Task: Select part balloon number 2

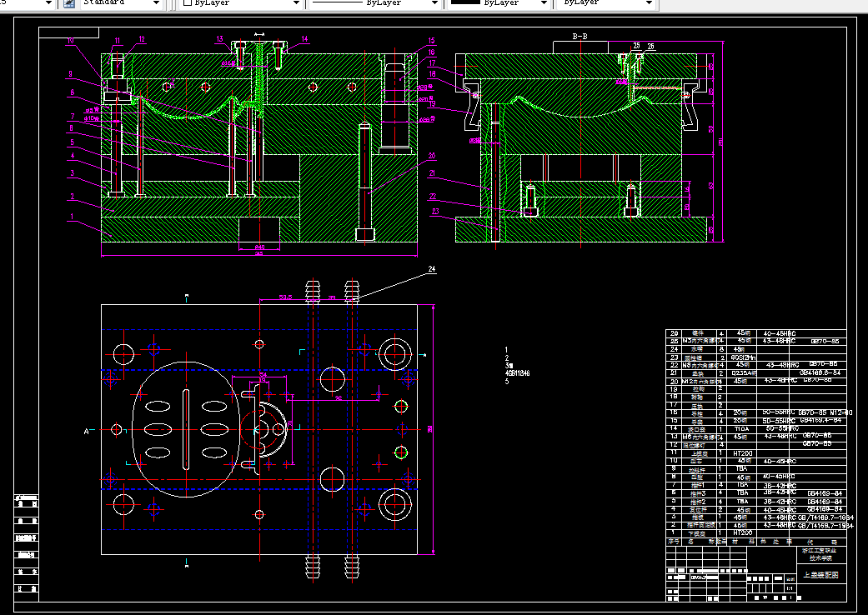Action: (x=72, y=197)
